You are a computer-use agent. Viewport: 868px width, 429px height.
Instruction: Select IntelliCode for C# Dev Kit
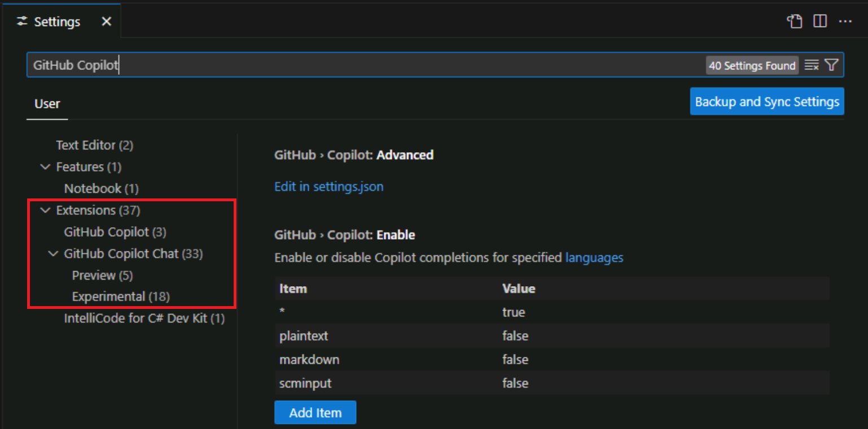pyautogui.click(x=144, y=319)
